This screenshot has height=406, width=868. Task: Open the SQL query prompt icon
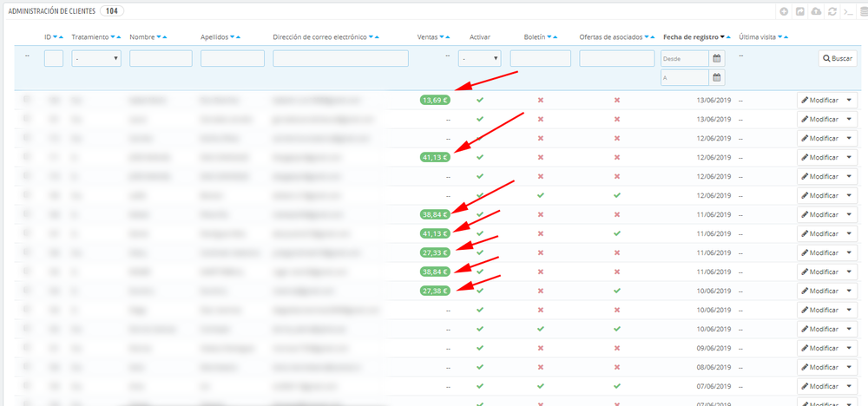[x=847, y=11]
